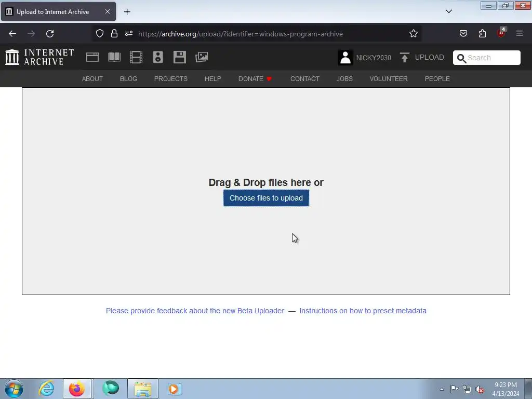Viewport: 532px width, 399px height.
Task: Select the Upload to Internet Archive tab
Action: pyautogui.click(x=58, y=11)
